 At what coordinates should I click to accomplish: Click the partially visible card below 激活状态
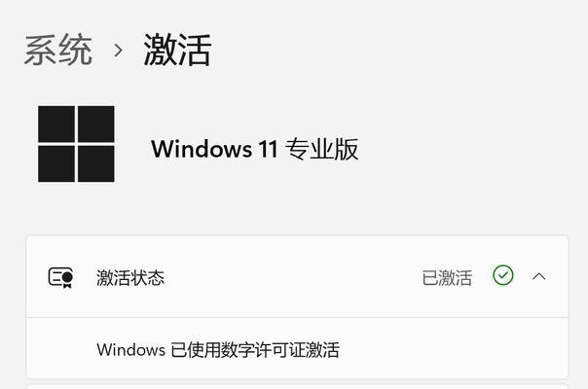tap(297, 386)
